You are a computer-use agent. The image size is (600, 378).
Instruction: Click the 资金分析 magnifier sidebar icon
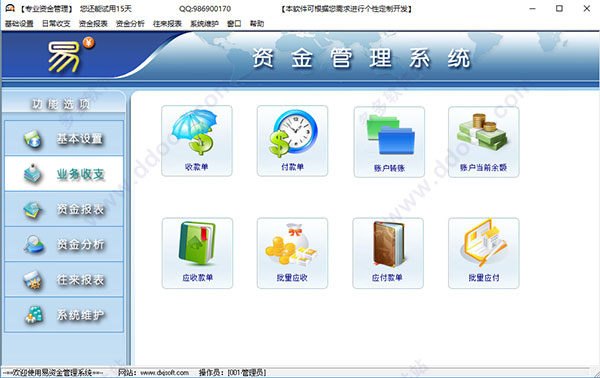(33, 244)
